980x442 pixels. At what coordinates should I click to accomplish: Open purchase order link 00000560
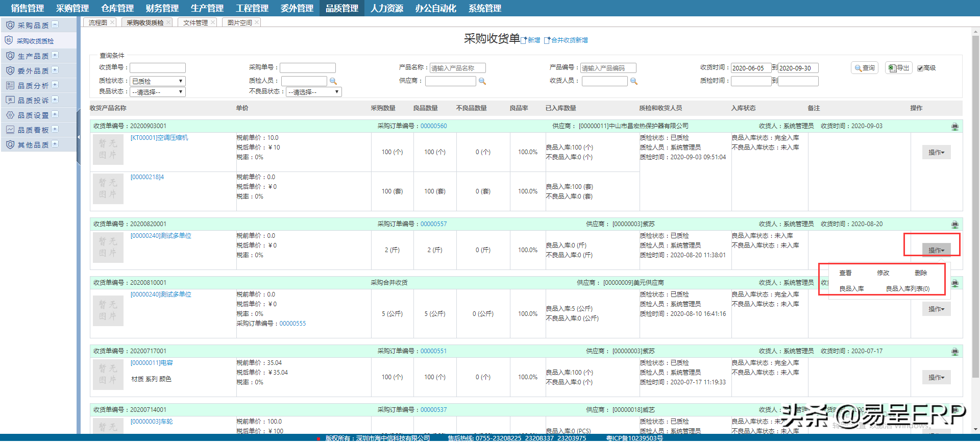point(433,126)
